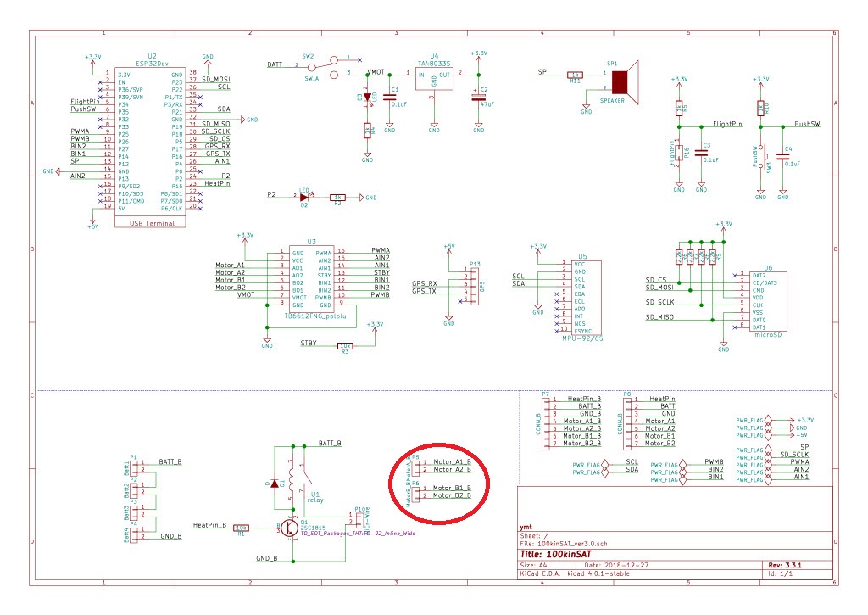Viewport: 868px width, 615px height.
Task: Click the D2 LED symbol
Action: coord(304,197)
